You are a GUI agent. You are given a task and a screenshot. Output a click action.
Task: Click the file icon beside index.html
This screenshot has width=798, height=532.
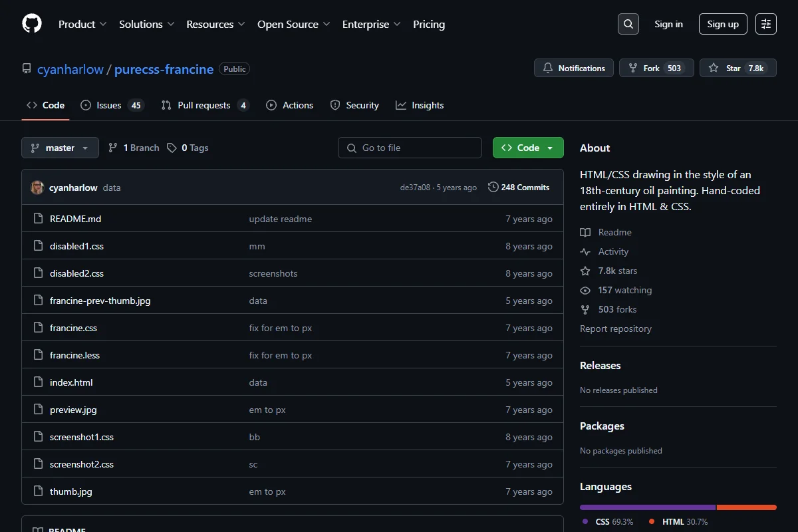tap(38, 382)
